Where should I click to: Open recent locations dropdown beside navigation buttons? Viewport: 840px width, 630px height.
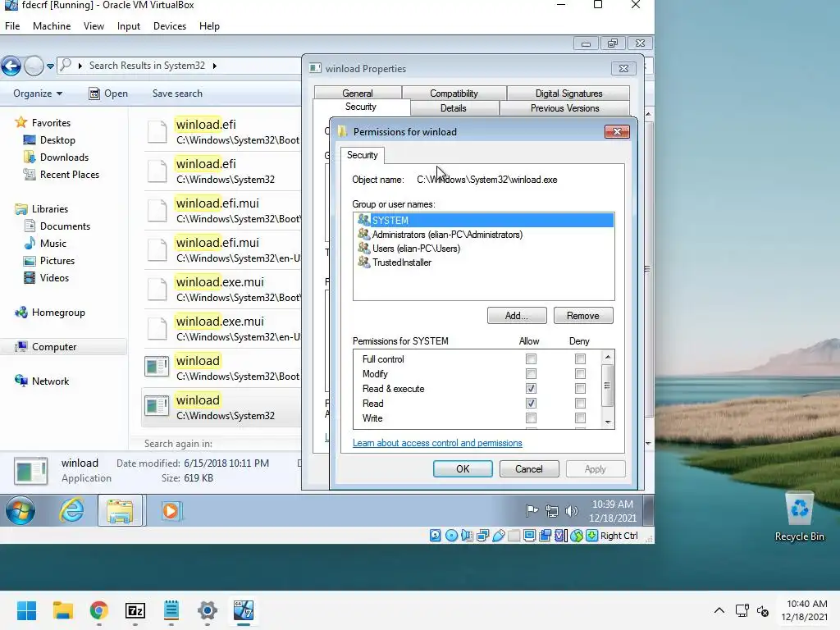coord(50,66)
